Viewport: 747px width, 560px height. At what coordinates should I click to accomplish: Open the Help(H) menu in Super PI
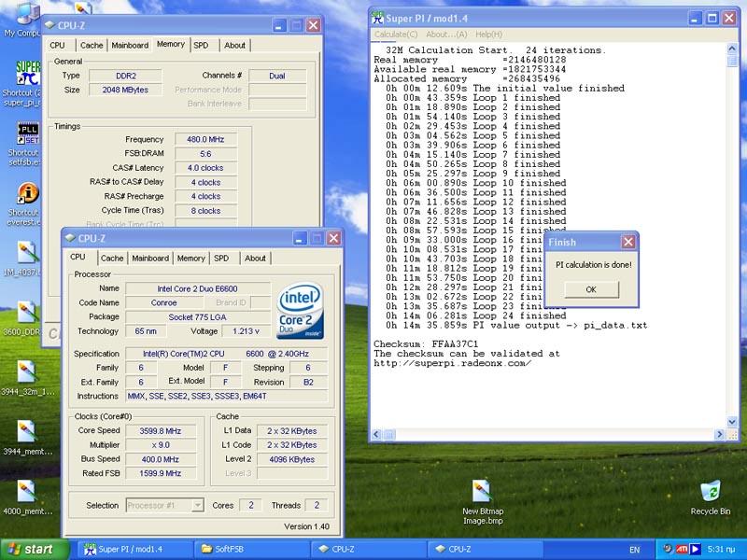tap(488, 35)
